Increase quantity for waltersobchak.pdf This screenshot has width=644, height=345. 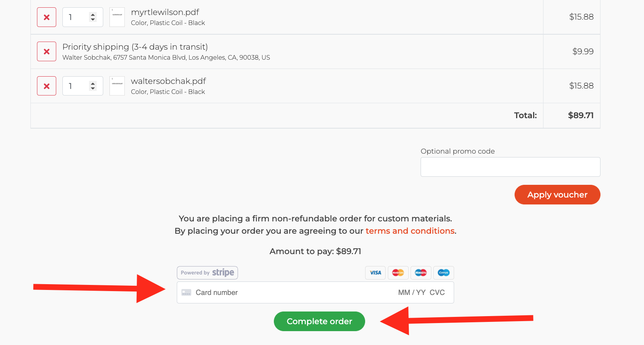[93, 84]
